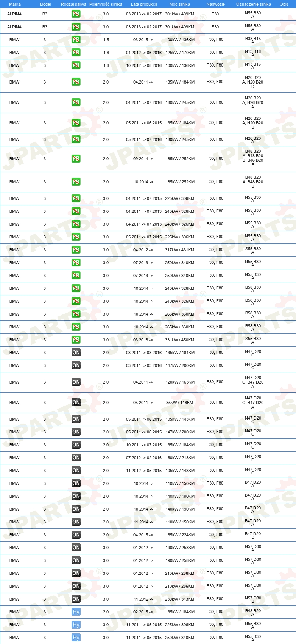The width and height of the screenshot is (296, 644).
Task: Click petrol icon in 05.2011 -> 07.2016 row
Action: click(x=76, y=139)
